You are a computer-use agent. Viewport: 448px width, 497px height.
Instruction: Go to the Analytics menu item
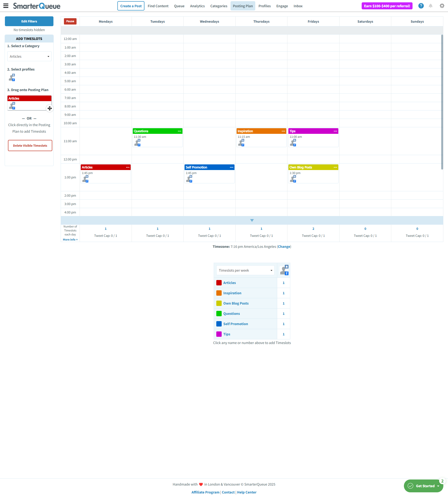tap(197, 6)
